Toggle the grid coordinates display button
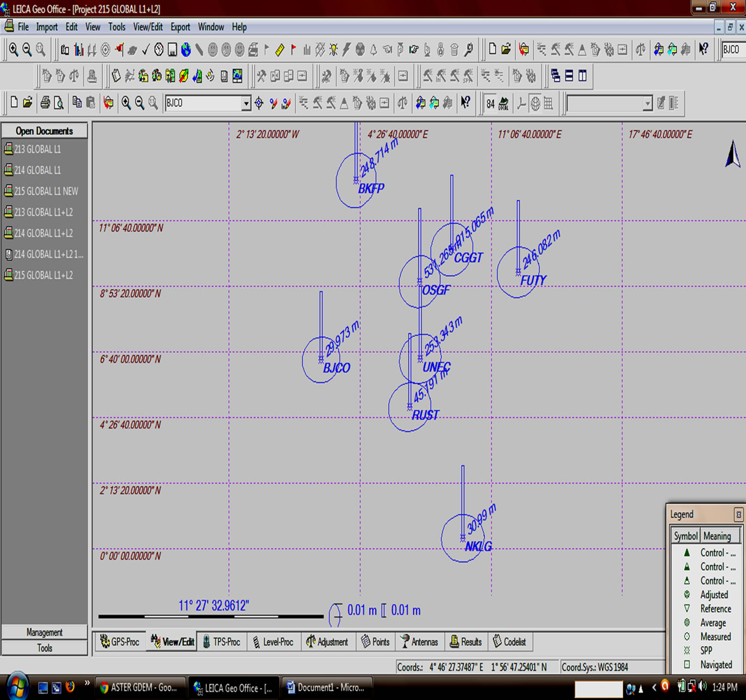746x700 pixels. coord(548,103)
